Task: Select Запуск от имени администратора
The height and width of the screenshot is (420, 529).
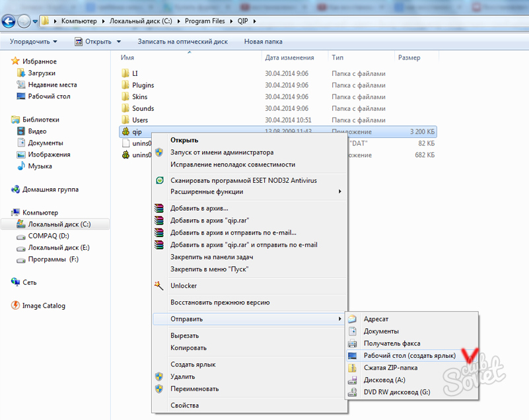Action: [x=221, y=153]
